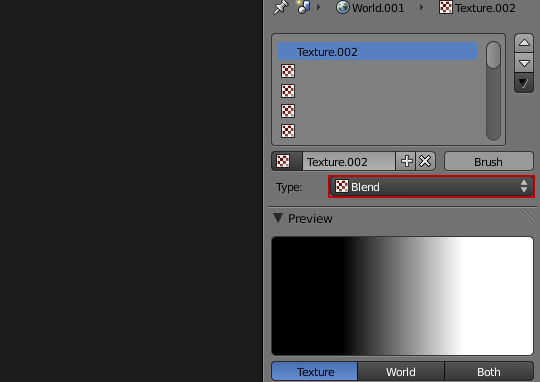Select the Texture.002 slot in list
Image resolution: width=540 pixels, height=382 pixels.
[x=377, y=51]
